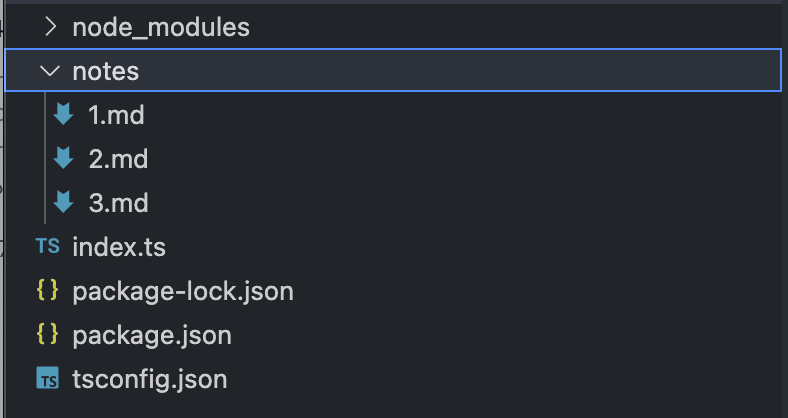The width and height of the screenshot is (788, 418).
Task: Click the markdown icon beside 1.md
Action: 64,115
